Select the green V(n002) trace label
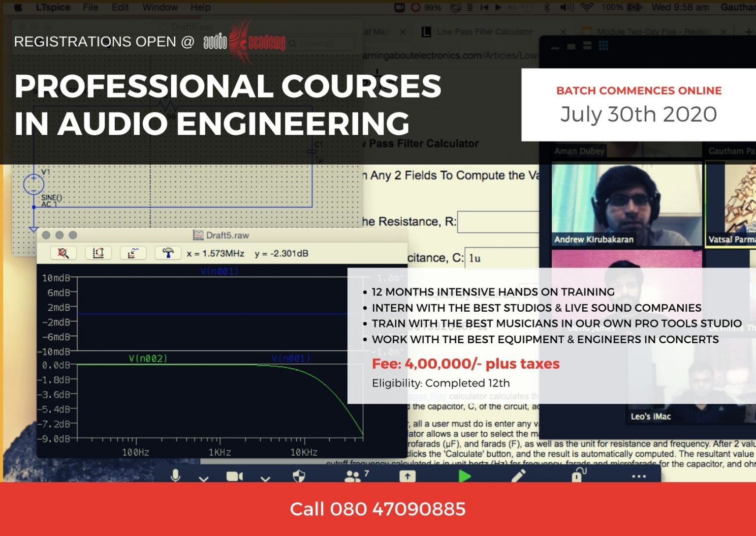Image resolution: width=756 pixels, height=536 pixels. (148, 358)
